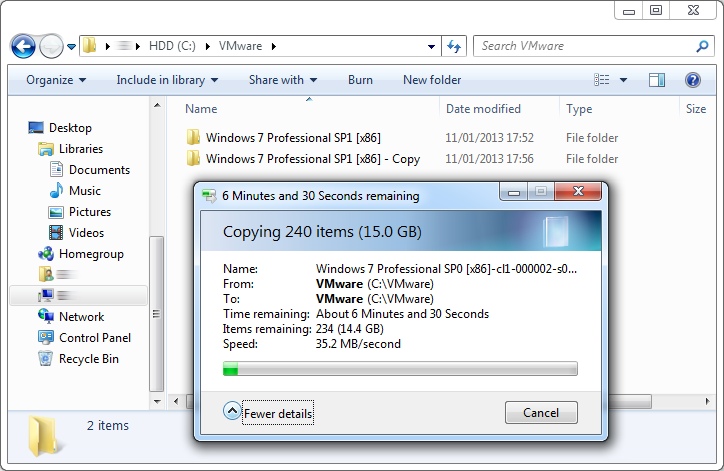Open the Music library

pyautogui.click(x=84, y=191)
